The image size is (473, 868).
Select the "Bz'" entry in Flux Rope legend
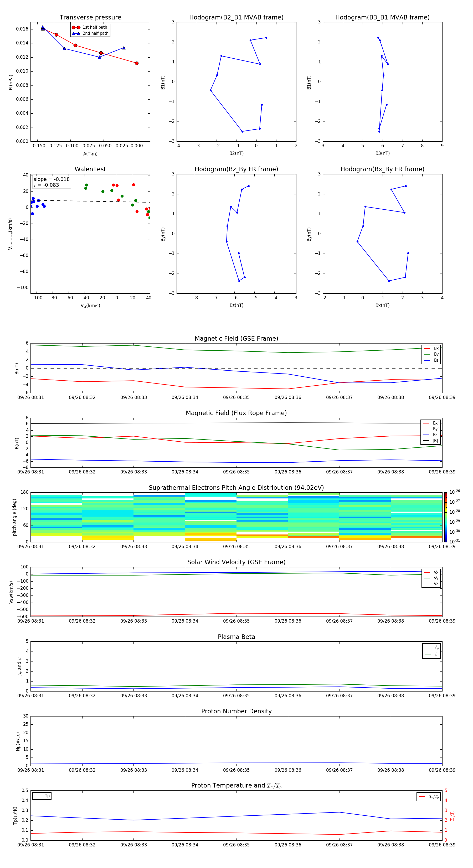click(x=431, y=435)
